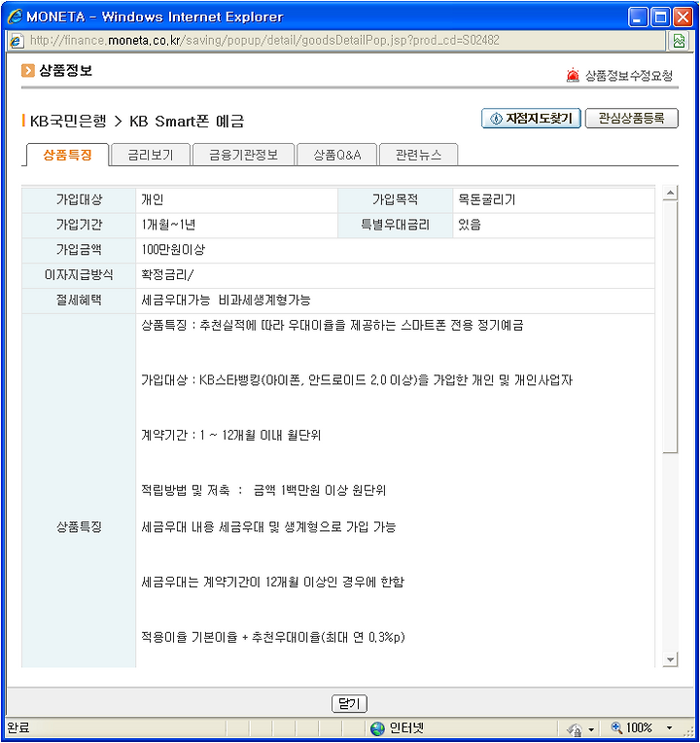Click the 개인 value cell

pos(237,200)
